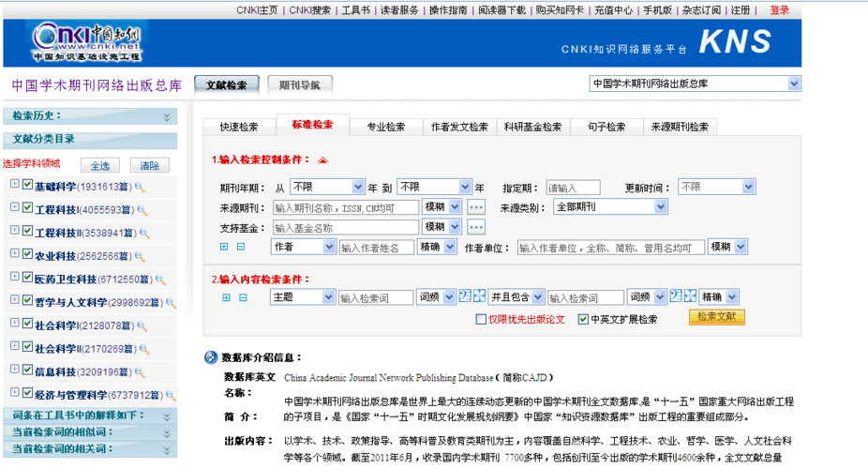Open 作者 field type dropdown
This screenshot has height=469, width=868.
click(304, 247)
